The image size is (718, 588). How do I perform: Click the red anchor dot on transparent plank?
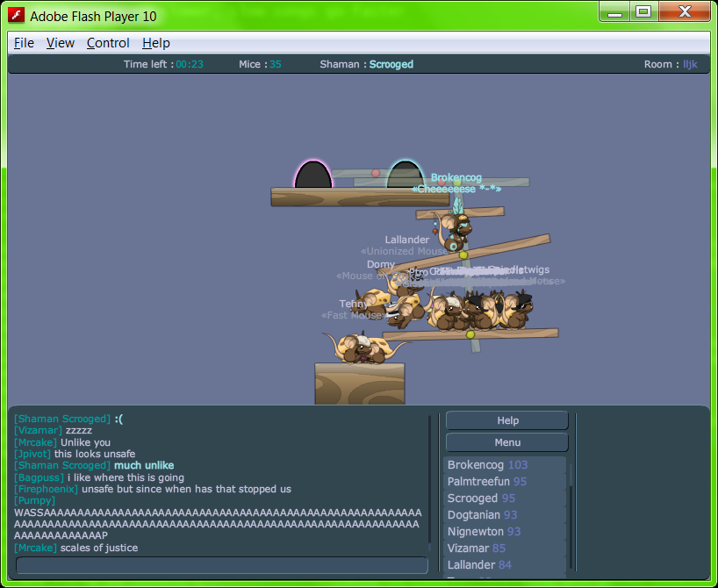(376, 173)
